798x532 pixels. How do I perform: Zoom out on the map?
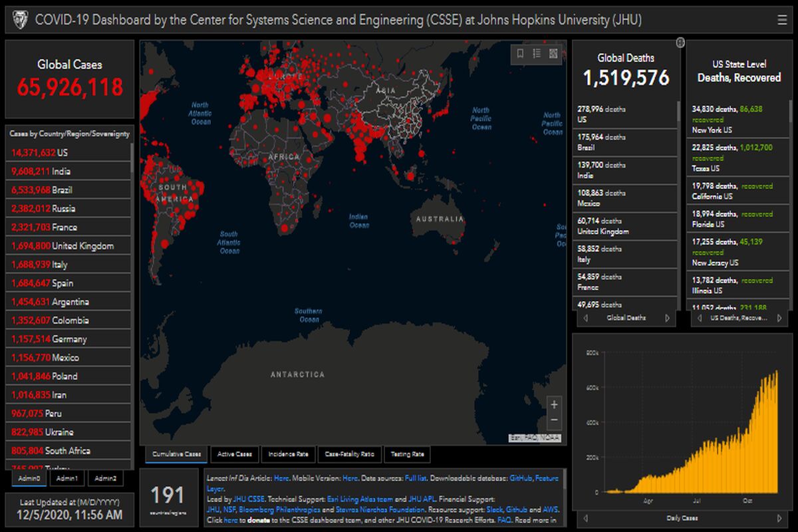554,420
